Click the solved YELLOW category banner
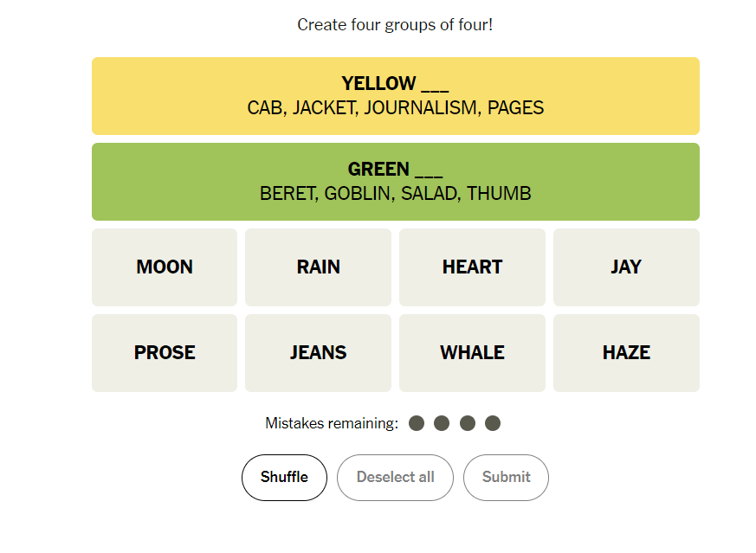Screen dimensions: 756x553 point(395,95)
